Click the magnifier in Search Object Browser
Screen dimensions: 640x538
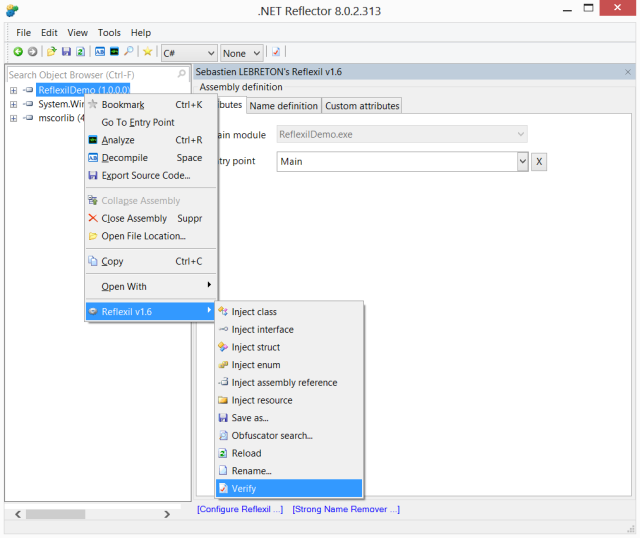[182, 74]
